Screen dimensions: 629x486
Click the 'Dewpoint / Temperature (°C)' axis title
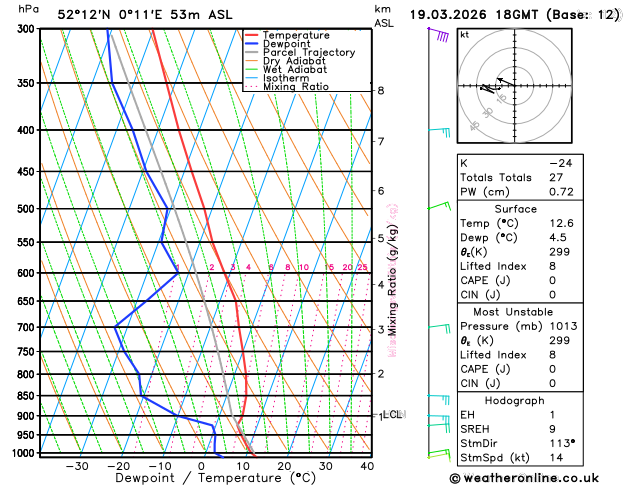(216, 478)
